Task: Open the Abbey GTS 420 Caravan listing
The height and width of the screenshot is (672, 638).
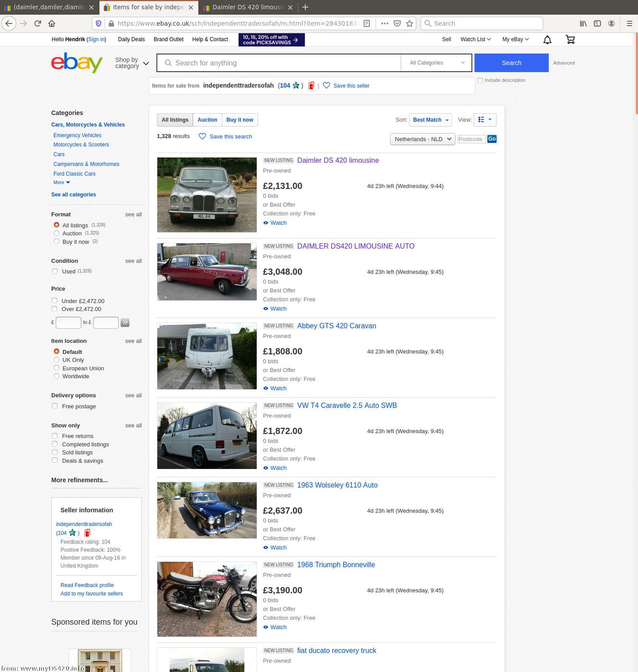Action: [336, 325]
